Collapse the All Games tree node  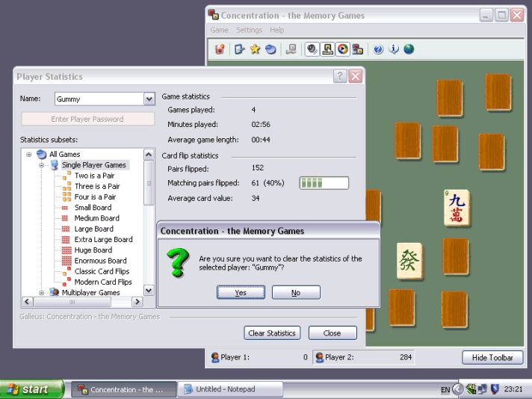[29, 155]
